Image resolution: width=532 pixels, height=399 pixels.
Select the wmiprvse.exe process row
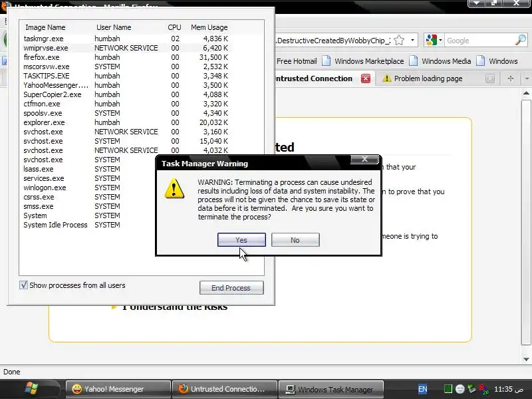click(x=126, y=48)
